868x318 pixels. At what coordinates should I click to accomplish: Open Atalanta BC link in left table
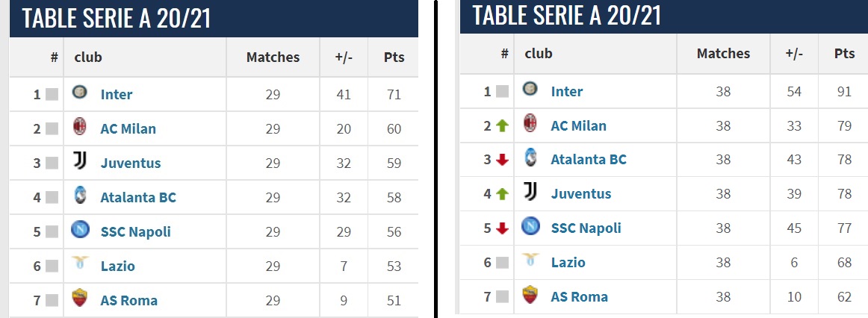click(138, 197)
